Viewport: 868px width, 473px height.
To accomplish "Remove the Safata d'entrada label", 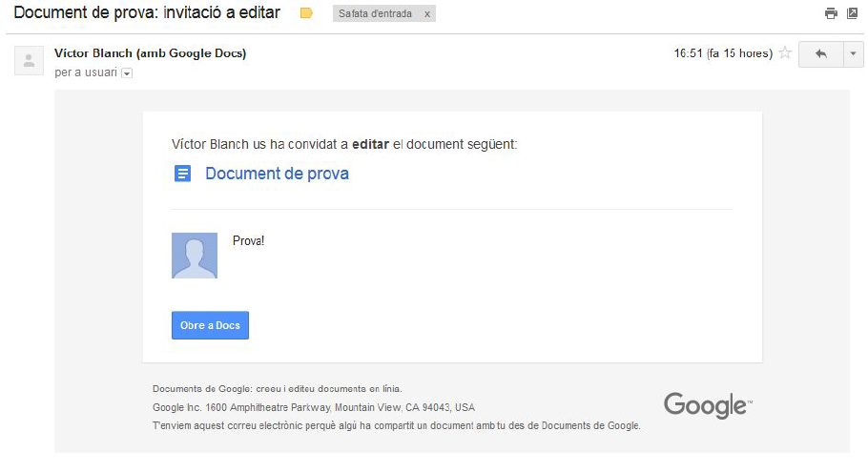I will (x=426, y=14).
